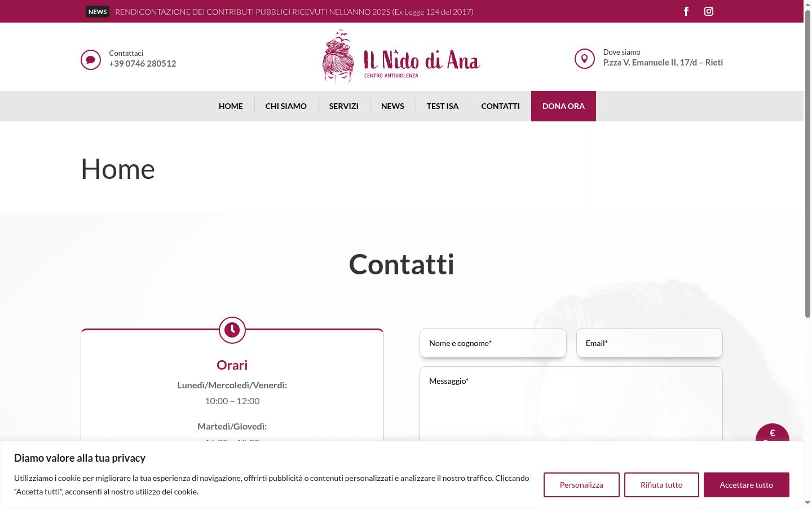The image size is (812, 508).
Task: Click the address P.zza V. Emanuele II
Action: coord(663,63)
